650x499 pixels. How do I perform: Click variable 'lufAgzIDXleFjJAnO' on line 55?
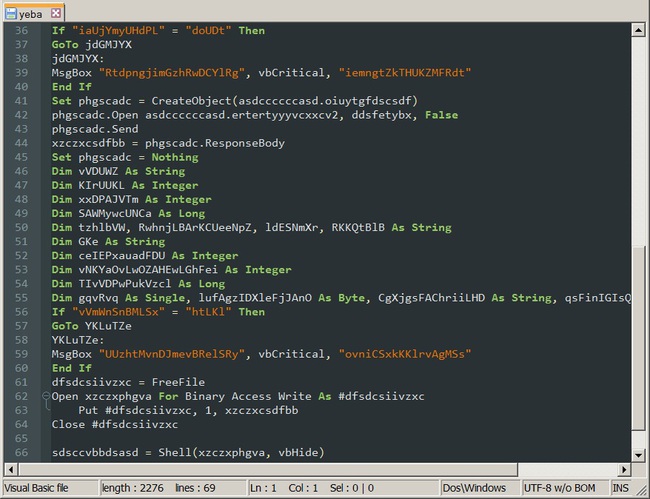pyautogui.click(x=255, y=298)
